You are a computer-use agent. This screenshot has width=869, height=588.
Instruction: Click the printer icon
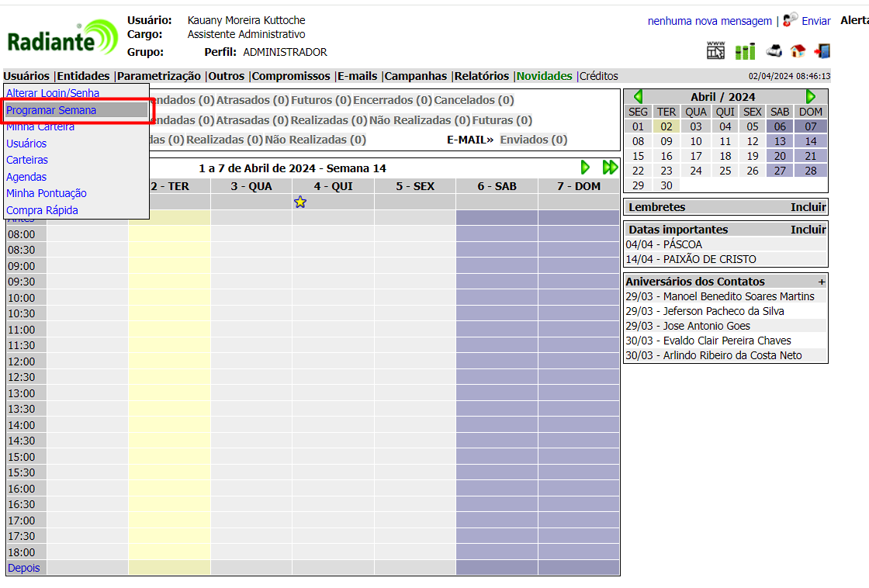[774, 51]
